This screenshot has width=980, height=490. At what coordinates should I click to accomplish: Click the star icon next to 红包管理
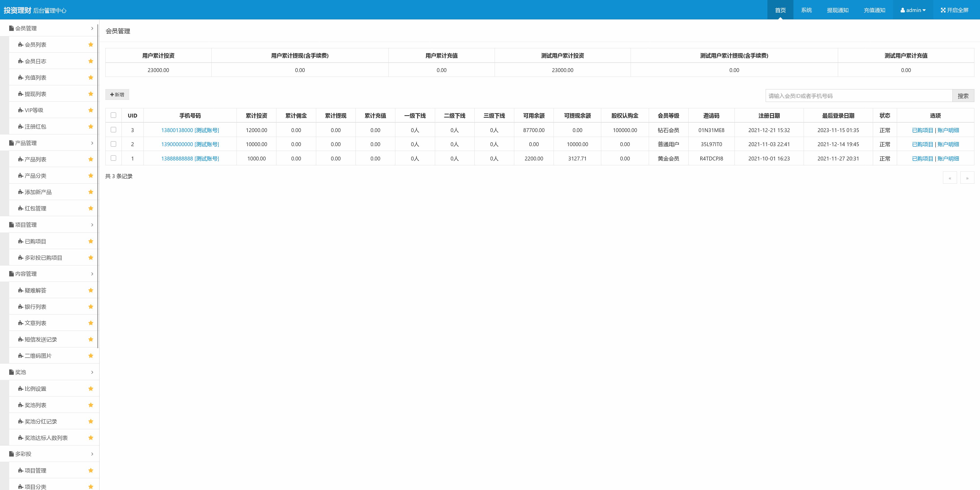click(x=91, y=208)
